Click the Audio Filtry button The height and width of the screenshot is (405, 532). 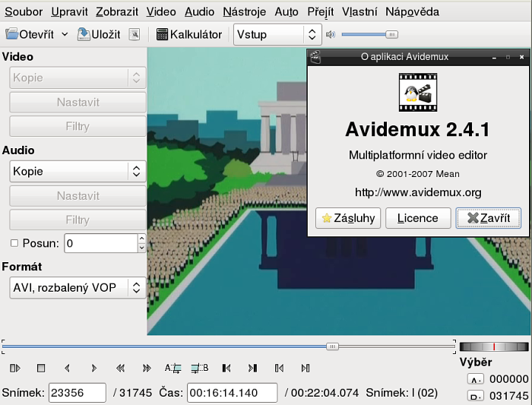78,220
